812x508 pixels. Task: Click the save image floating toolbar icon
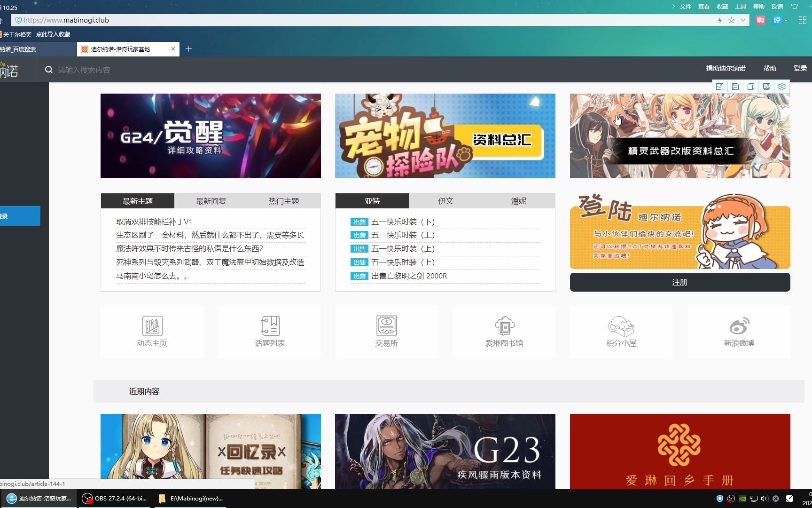click(x=735, y=87)
